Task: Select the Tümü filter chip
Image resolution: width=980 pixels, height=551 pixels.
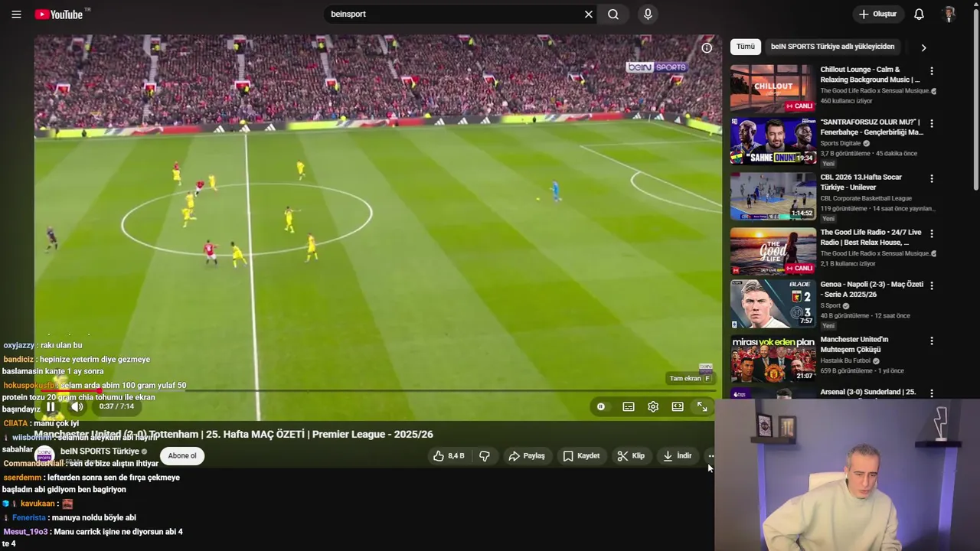Action: pyautogui.click(x=746, y=47)
